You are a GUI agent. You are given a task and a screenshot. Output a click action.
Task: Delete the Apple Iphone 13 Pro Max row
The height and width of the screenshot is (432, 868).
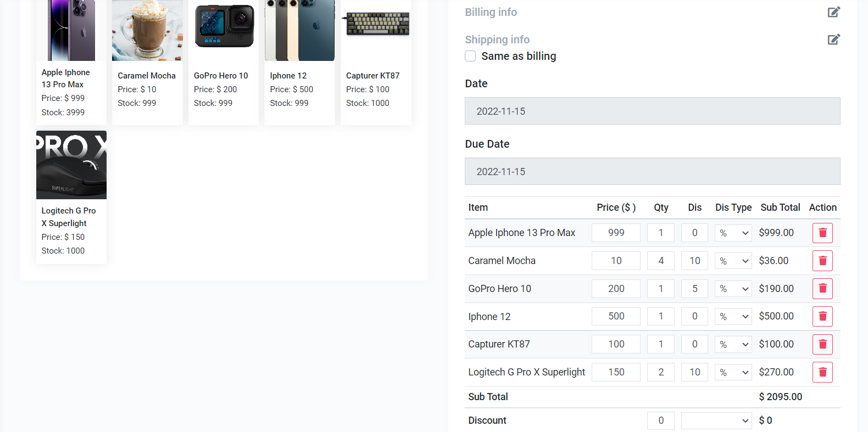tap(822, 233)
